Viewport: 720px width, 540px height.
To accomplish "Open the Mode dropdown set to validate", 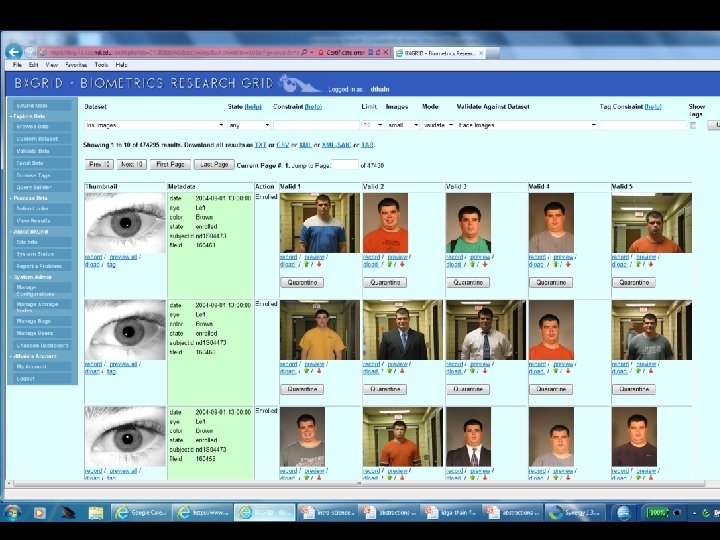I will 439,125.
